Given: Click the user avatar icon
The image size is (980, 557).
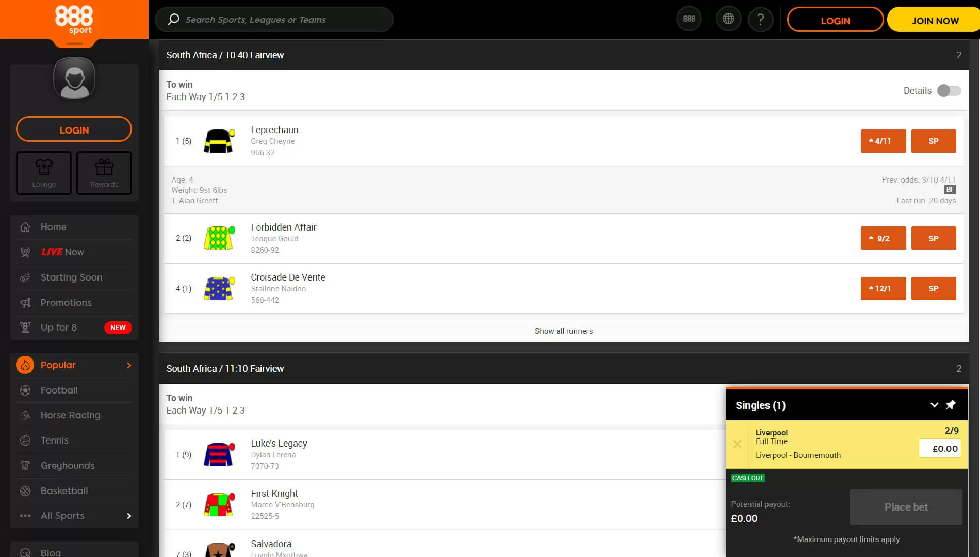Looking at the screenshot, I should tap(74, 79).
